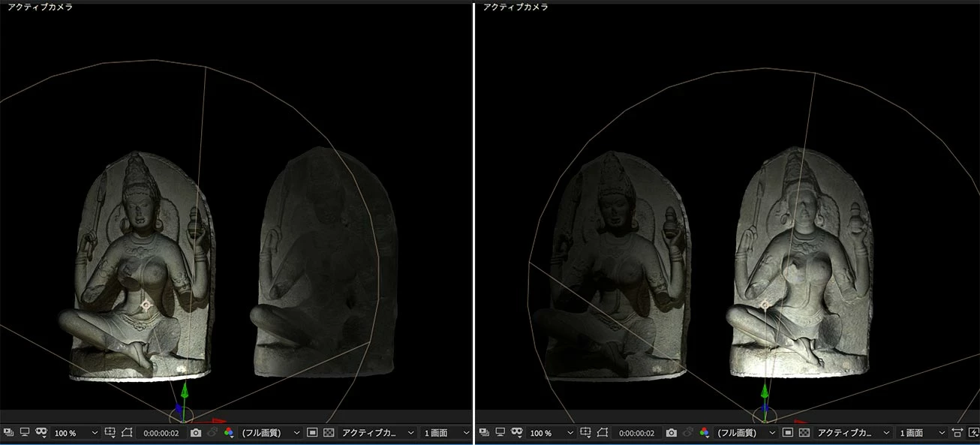This screenshot has width=980, height=445.
Task: Open grid and guide options in right viewer
Action: pyautogui.click(x=586, y=433)
